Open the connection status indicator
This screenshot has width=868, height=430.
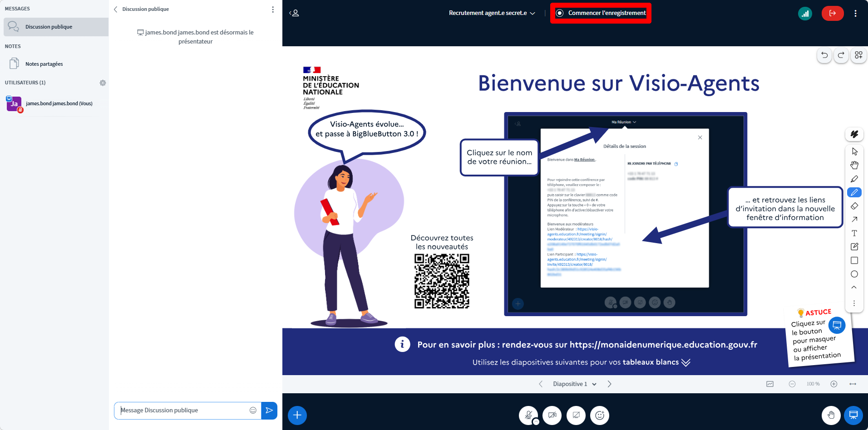[x=805, y=13]
